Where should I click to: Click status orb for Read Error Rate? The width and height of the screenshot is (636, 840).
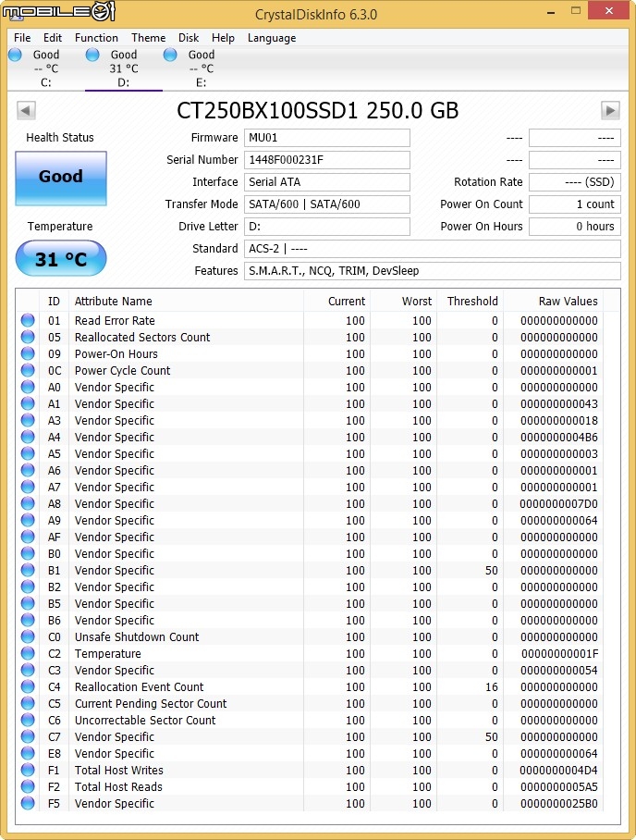pos(28,320)
